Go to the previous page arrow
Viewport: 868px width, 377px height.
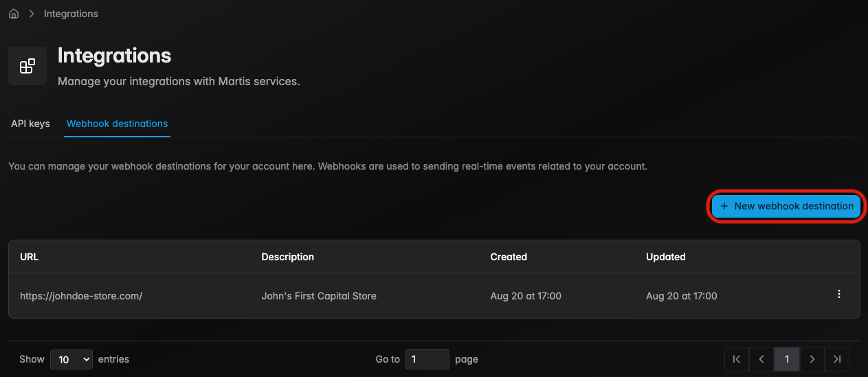tap(761, 358)
